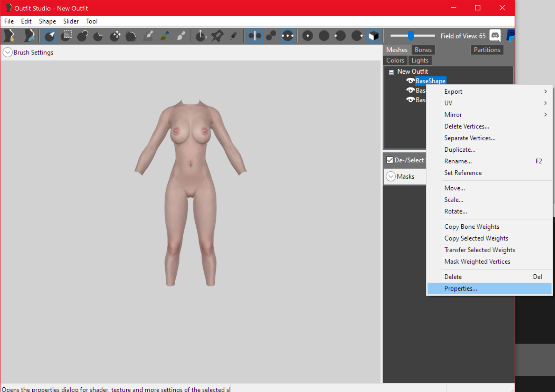
Task: Choose Delete from the context menu
Action: (489, 277)
